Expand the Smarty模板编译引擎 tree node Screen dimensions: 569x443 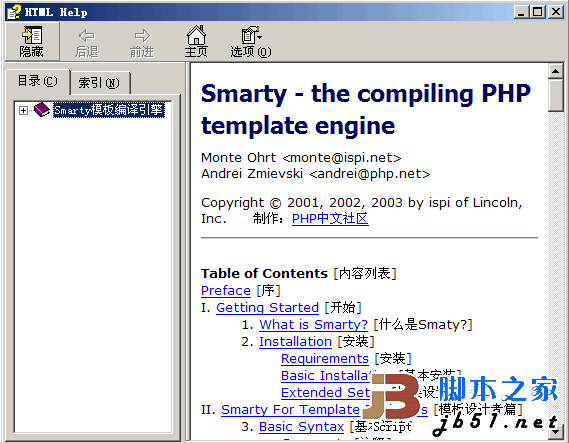point(23,110)
